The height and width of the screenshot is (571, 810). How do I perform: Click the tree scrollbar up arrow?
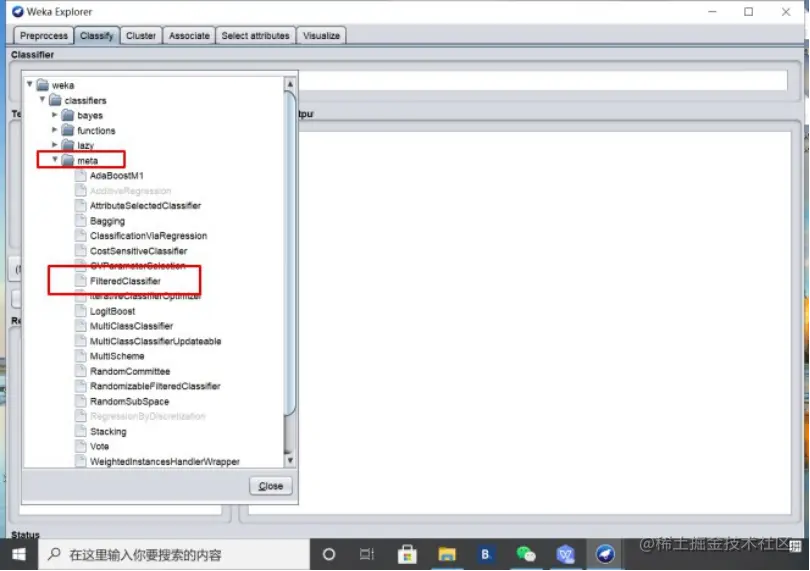(x=290, y=84)
